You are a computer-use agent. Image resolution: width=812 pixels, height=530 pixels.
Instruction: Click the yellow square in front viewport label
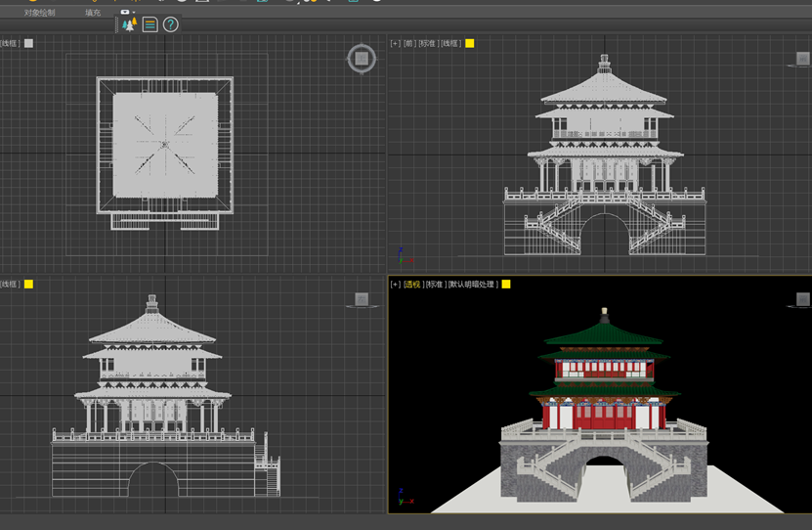[x=470, y=44]
